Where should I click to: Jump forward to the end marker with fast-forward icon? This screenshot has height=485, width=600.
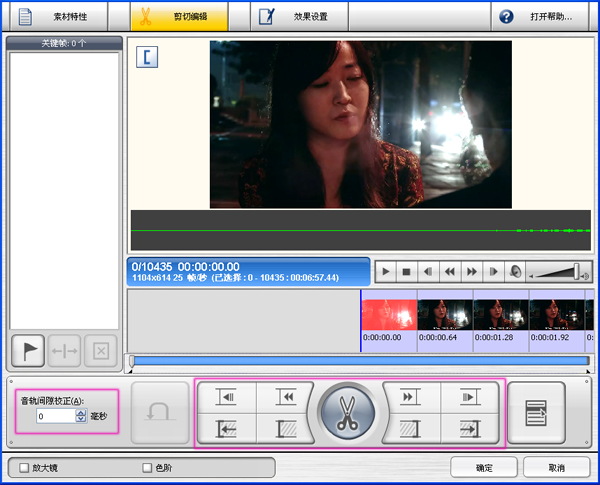click(x=410, y=397)
